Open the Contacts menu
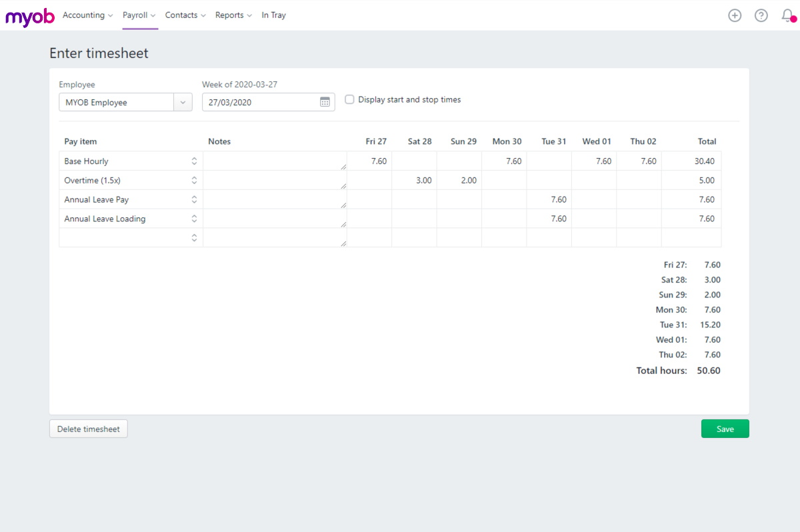Screen dimensions: 800x532 tap(185, 15)
